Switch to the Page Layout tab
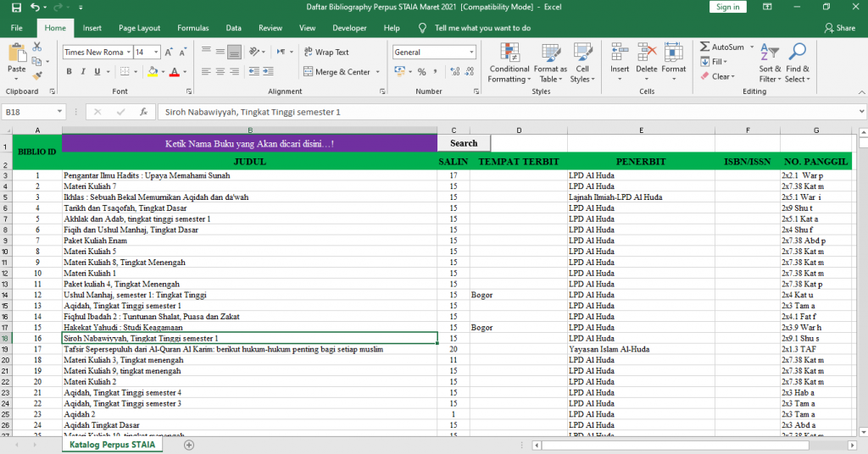This screenshot has height=454, width=868. [139, 28]
